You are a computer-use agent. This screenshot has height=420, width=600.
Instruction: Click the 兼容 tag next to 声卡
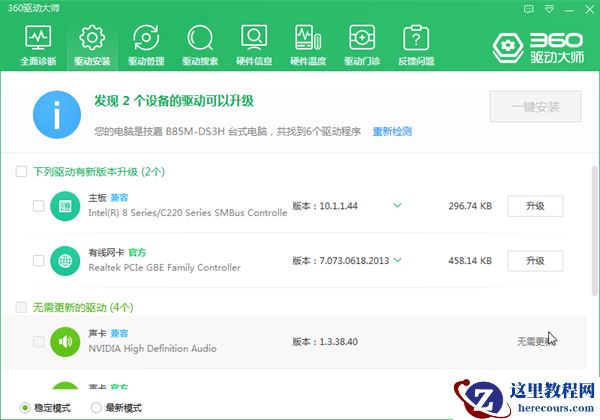[x=119, y=334]
